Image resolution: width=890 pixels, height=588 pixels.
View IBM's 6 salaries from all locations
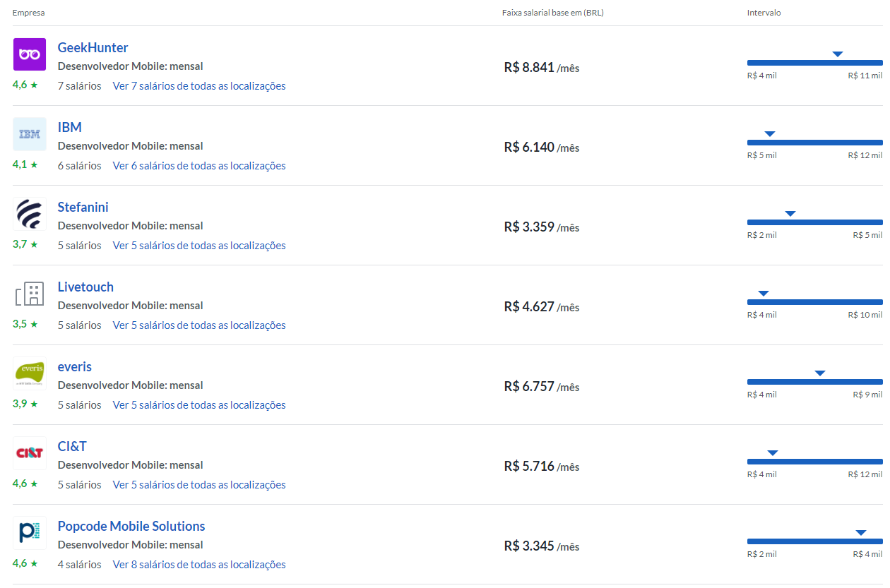pyautogui.click(x=199, y=166)
